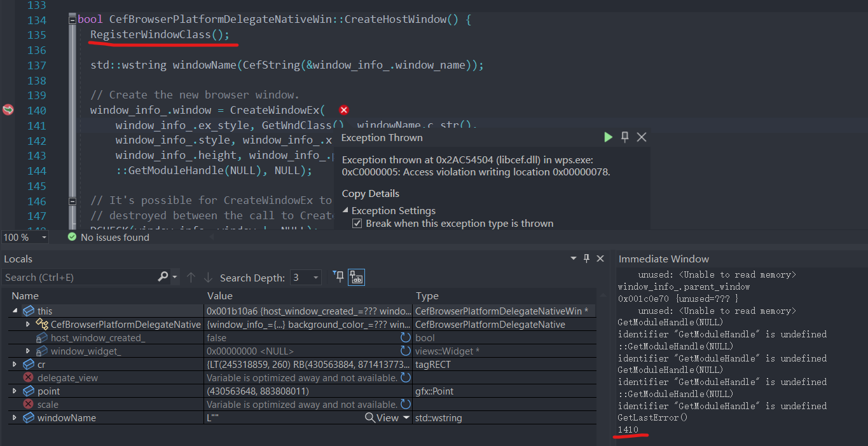
Task: Continue execution from the Exception Thrown popup
Action: coord(608,137)
